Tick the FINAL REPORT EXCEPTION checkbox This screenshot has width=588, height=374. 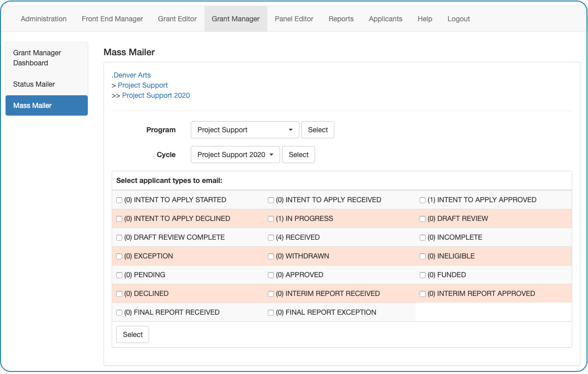[271, 313]
